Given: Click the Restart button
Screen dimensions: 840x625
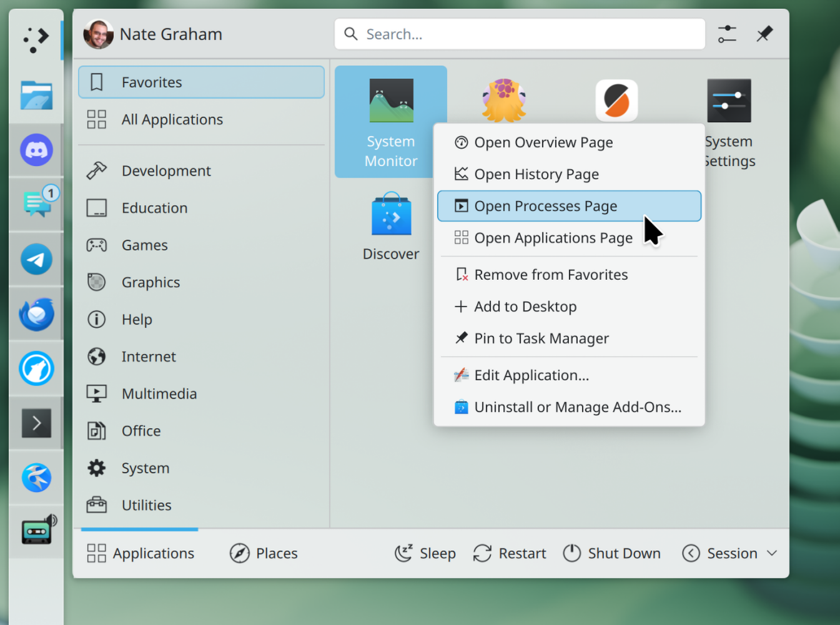Looking at the screenshot, I should click(510, 553).
